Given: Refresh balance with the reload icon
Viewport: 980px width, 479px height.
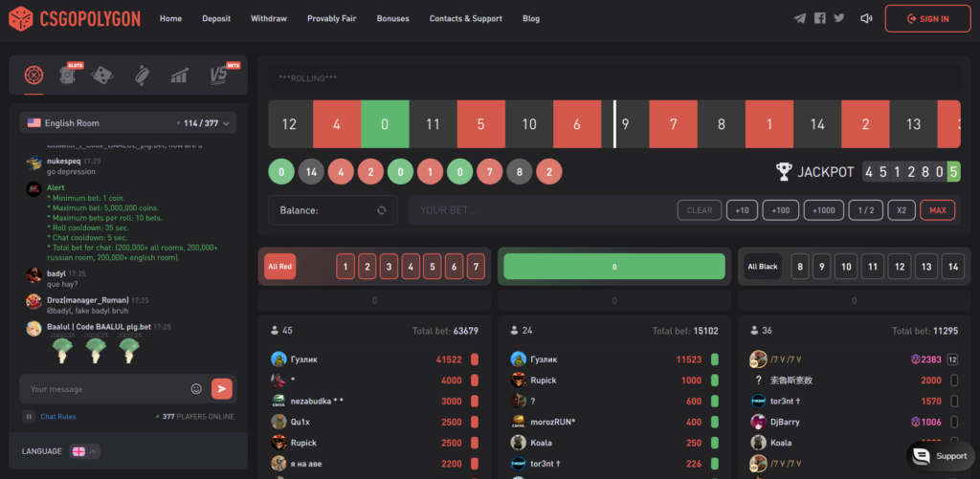Looking at the screenshot, I should [381, 210].
